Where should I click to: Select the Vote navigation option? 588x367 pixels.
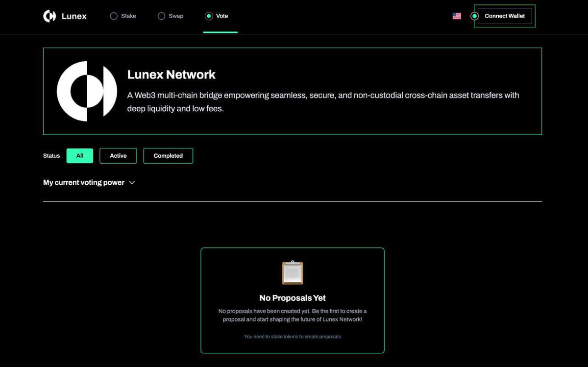pyautogui.click(x=220, y=16)
